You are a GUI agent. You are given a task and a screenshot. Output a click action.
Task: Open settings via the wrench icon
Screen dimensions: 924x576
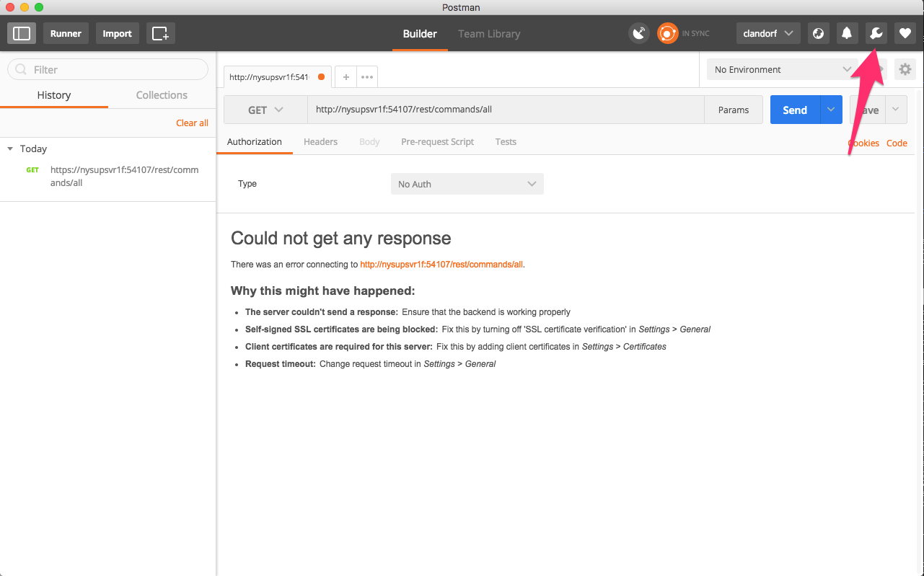click(x=876, y=33)
